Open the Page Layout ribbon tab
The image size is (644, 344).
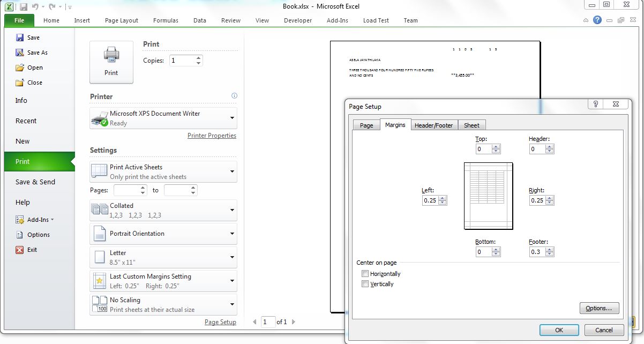[122, 20]
